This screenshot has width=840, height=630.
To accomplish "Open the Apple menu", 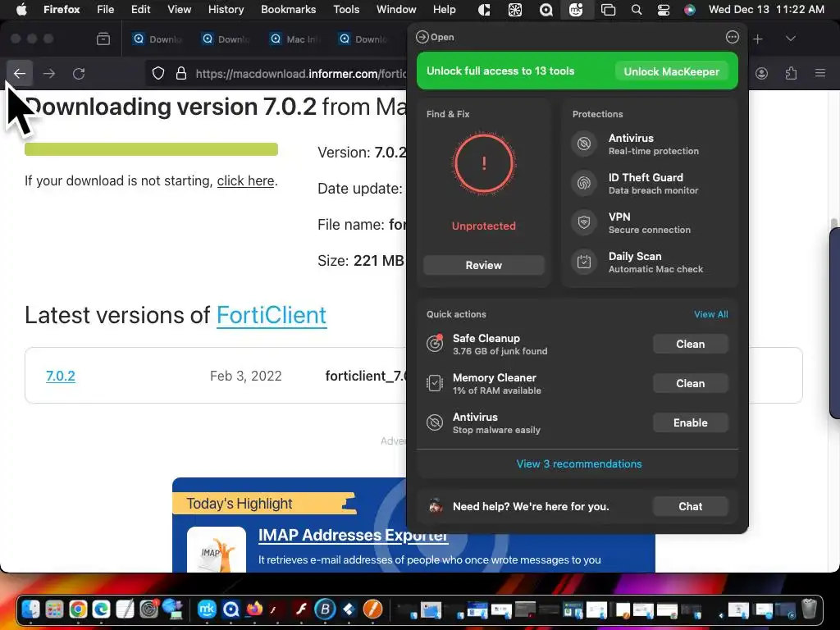I will [x=21, y=10].
